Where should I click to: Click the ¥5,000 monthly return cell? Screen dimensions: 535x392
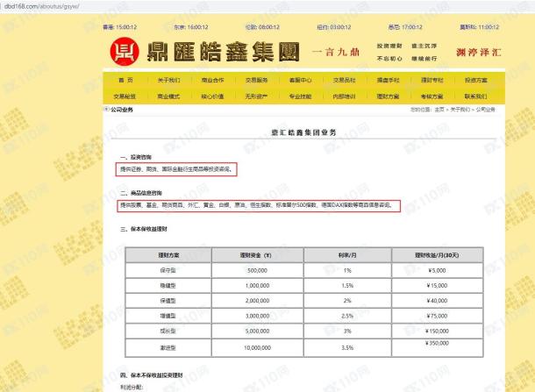coord(437,271)
